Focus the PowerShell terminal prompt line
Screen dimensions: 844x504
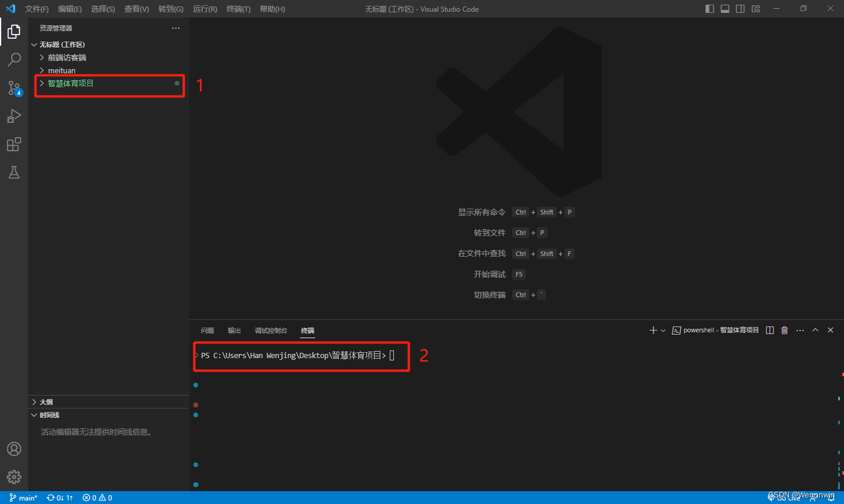pos(297,356)
